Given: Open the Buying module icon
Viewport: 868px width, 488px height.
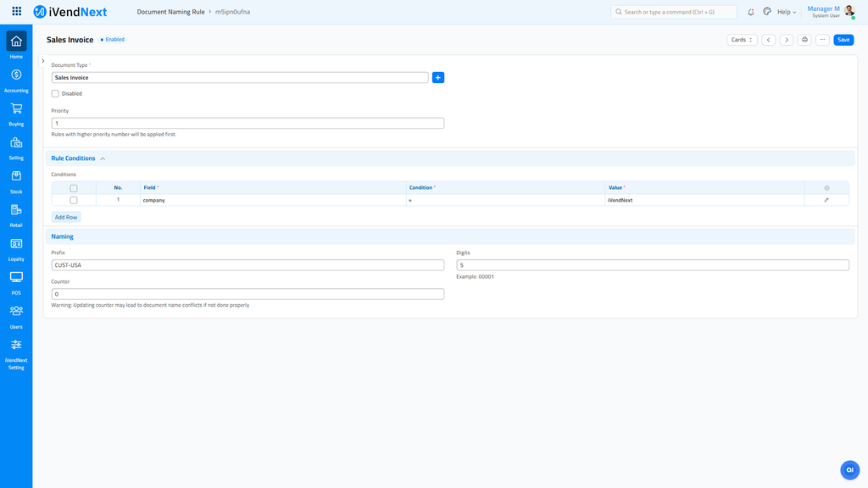Looking at the screenshot, I should (16, 109).
